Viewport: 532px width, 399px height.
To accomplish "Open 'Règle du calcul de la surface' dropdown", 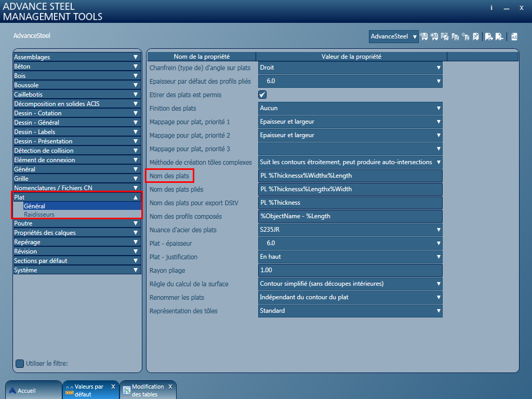I will tap(350, 284).
